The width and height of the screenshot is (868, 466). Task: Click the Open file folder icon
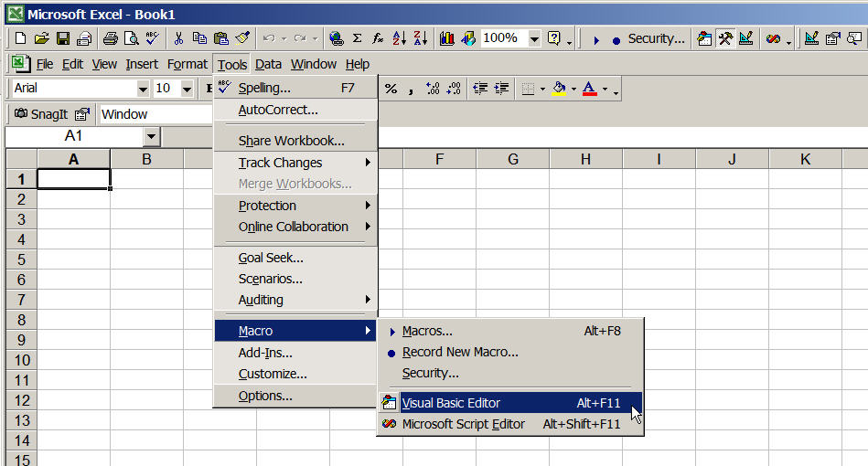pos(41,38)
